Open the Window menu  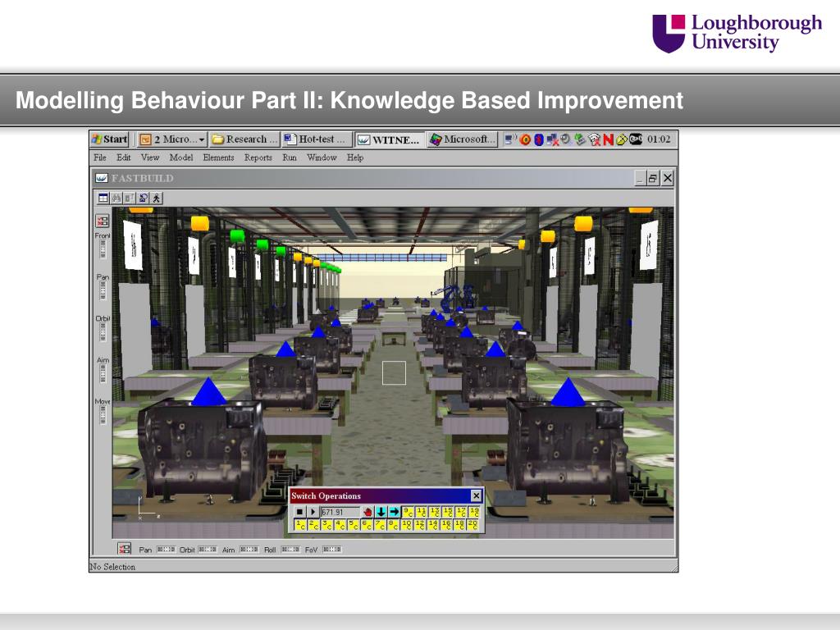tap(322, 157)
